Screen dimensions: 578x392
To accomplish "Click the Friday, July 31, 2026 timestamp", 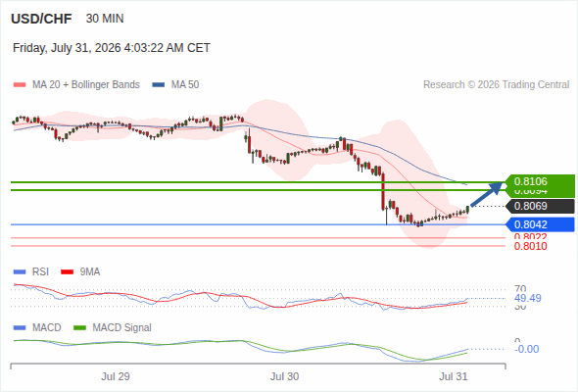I will pyautogui.click(x=112, y=48).
